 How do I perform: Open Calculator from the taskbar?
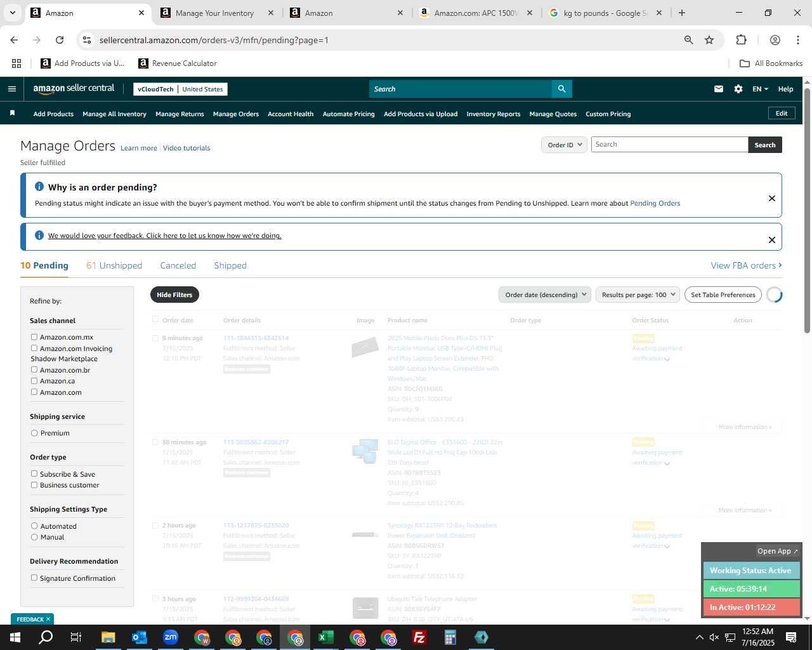[x=450, y=637]
